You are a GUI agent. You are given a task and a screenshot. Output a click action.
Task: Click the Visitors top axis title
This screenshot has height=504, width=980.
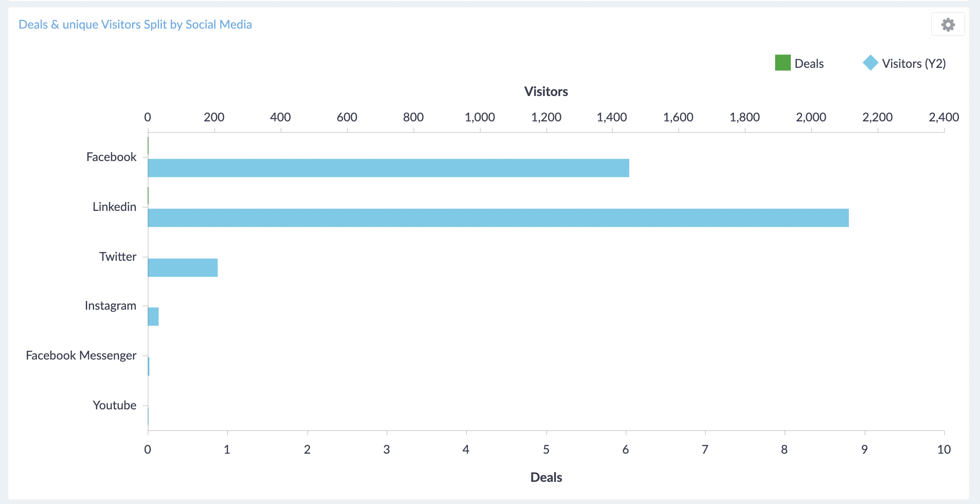point(546,91)
